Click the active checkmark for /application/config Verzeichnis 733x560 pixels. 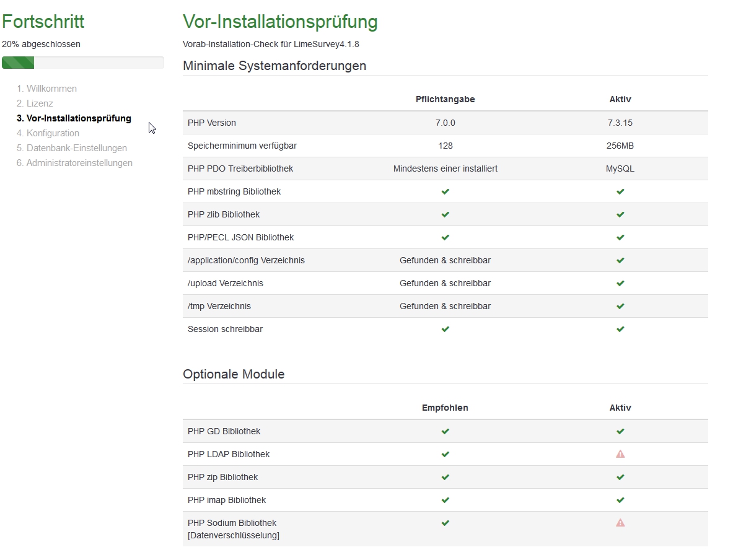tap(620, 261)
